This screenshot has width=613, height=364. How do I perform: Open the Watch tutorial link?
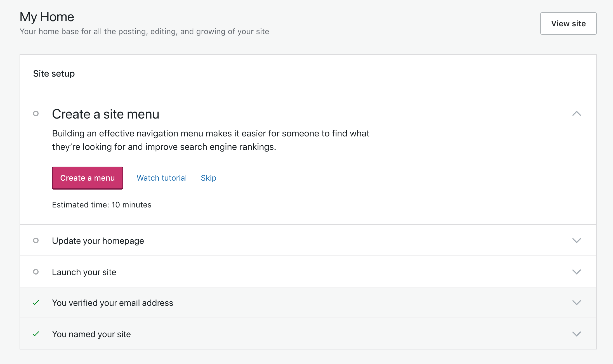point(162,178)
